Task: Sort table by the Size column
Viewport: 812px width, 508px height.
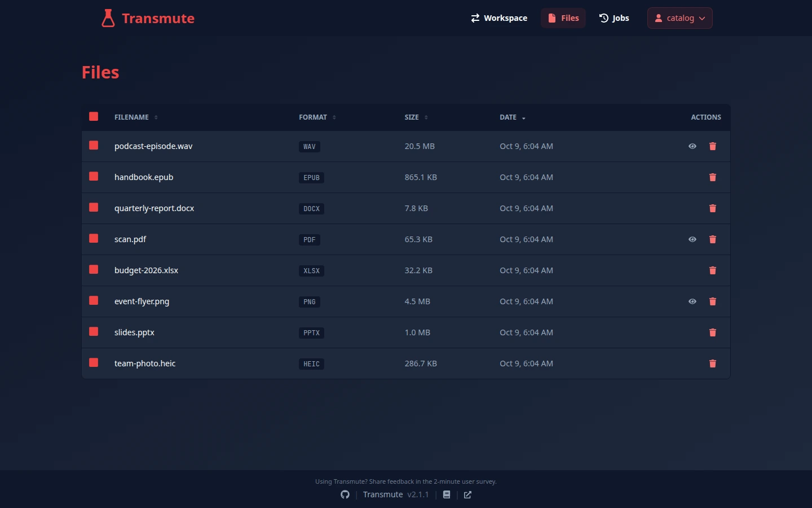Action: click(x=416, y=117)
